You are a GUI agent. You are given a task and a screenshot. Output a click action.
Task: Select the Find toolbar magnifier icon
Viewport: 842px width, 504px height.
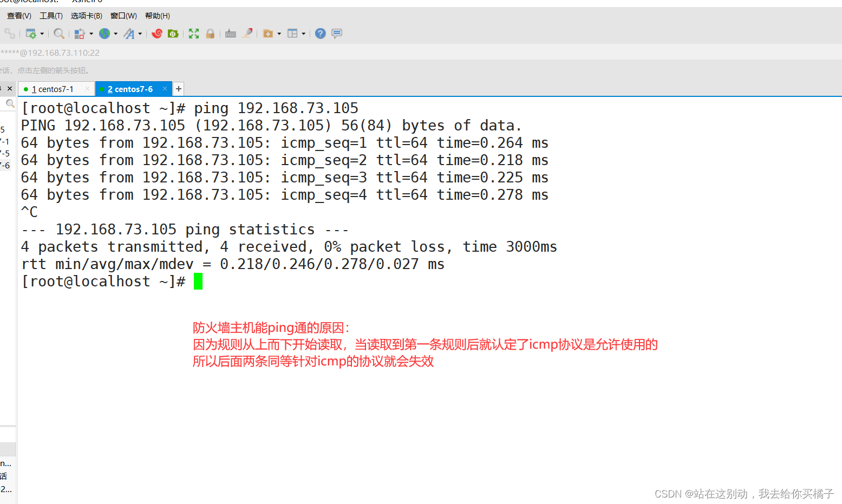(58, 34)
